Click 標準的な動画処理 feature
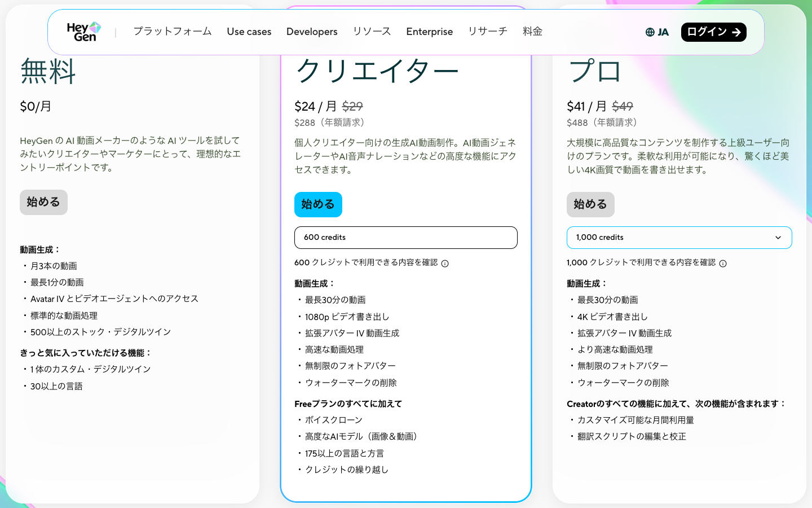This screenshot has height=508, width=812. click(64, 316)
